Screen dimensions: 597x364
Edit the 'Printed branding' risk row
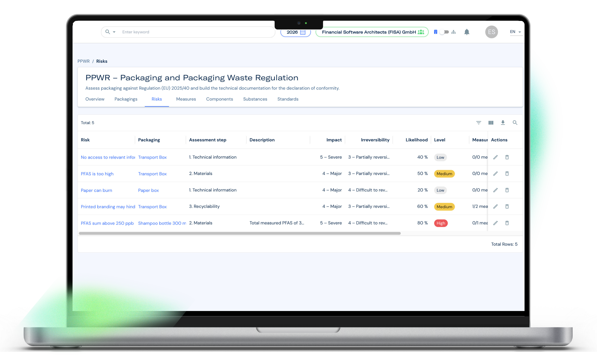click(496, 207)
